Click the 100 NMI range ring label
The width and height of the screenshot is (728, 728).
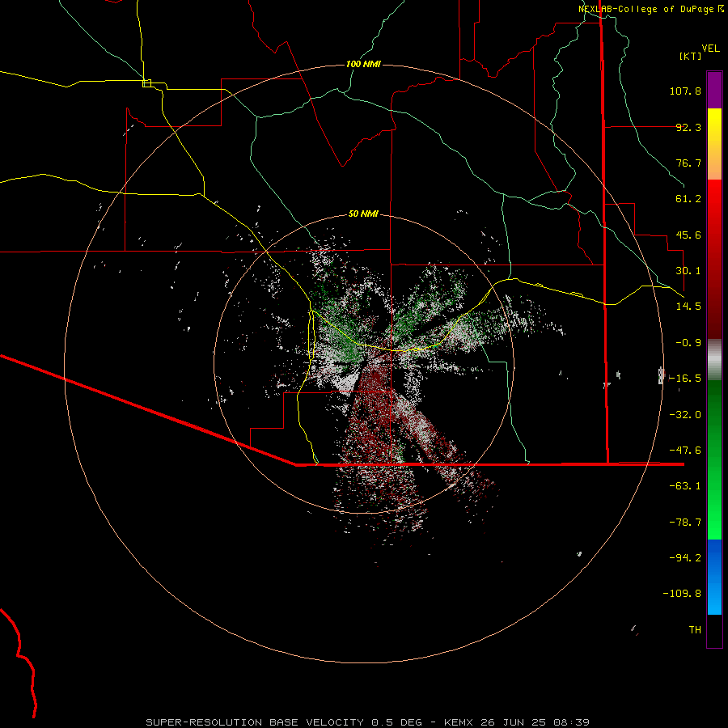363,64
